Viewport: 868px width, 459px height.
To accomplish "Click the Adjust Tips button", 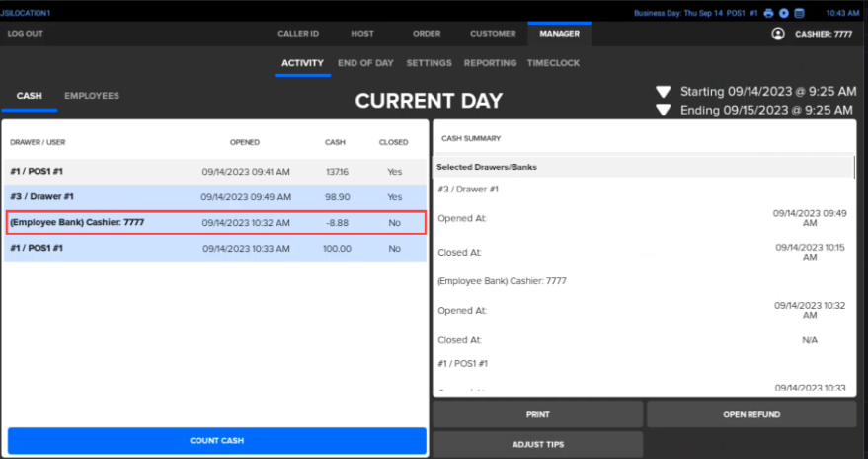I will pyautogui.click(x=537, y=444).
